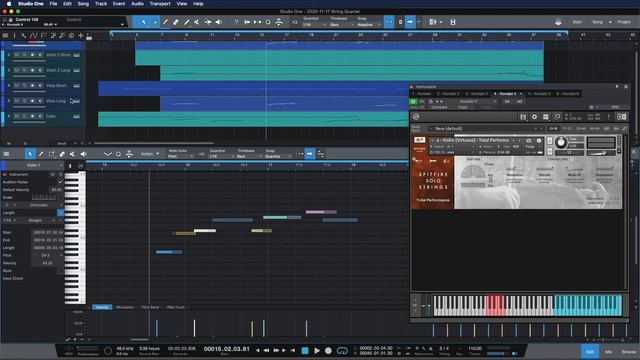The height and width of the screenshot is (360, 640).
Task: Open the Quantize dropdown in the top toolbar
Action: click(314, 24)
